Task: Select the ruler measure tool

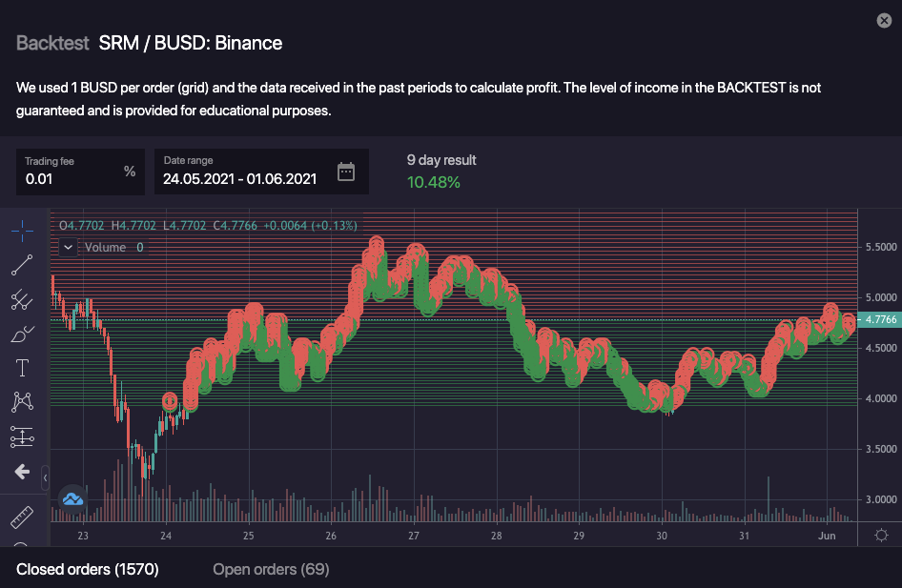Action: pyautogui.click(x=22, y=518)
